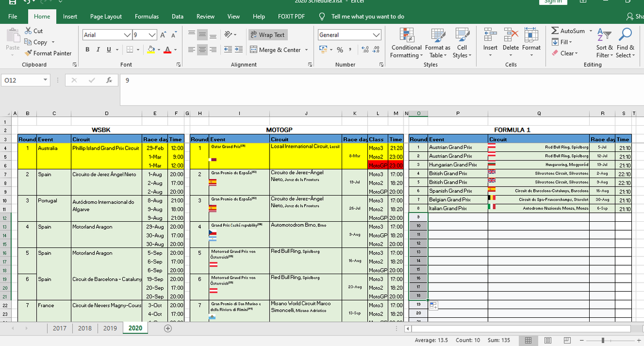This screenshot has height=346, width=644.
Task: Open the Font dialog launcher
Action: tap(179, 65)
